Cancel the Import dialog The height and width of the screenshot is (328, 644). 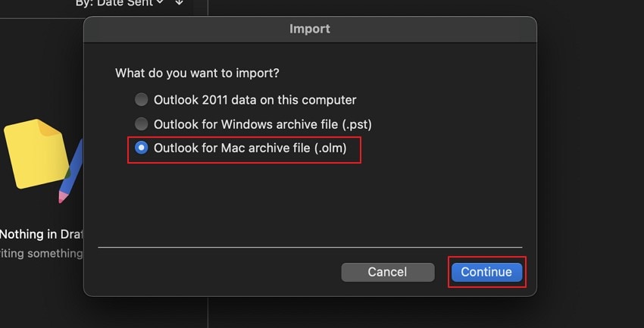387,272
